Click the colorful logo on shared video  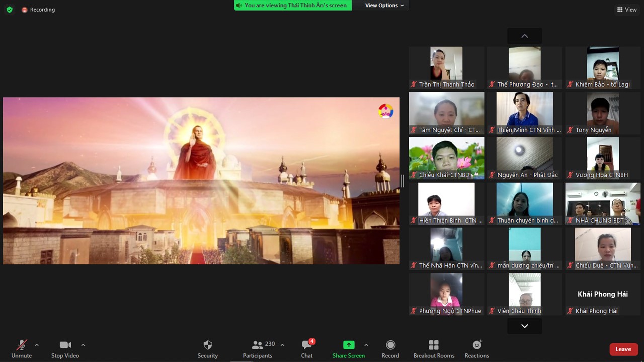pos(386,111)
